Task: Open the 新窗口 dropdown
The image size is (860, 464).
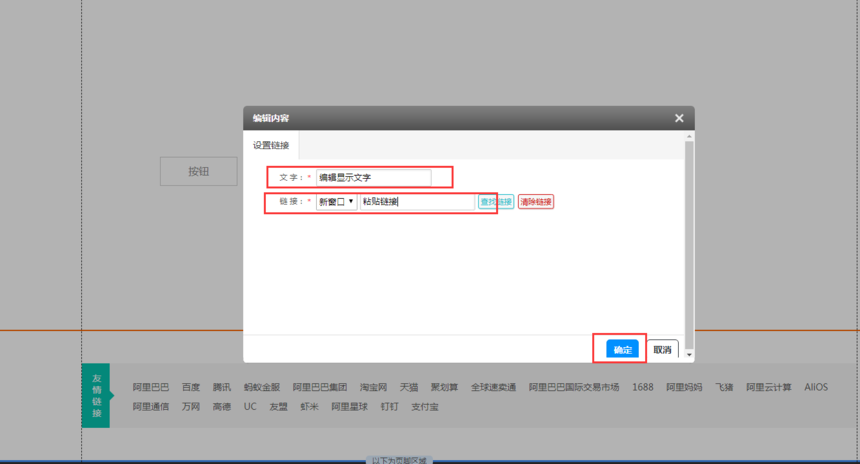Action: [x=336, y=202]
